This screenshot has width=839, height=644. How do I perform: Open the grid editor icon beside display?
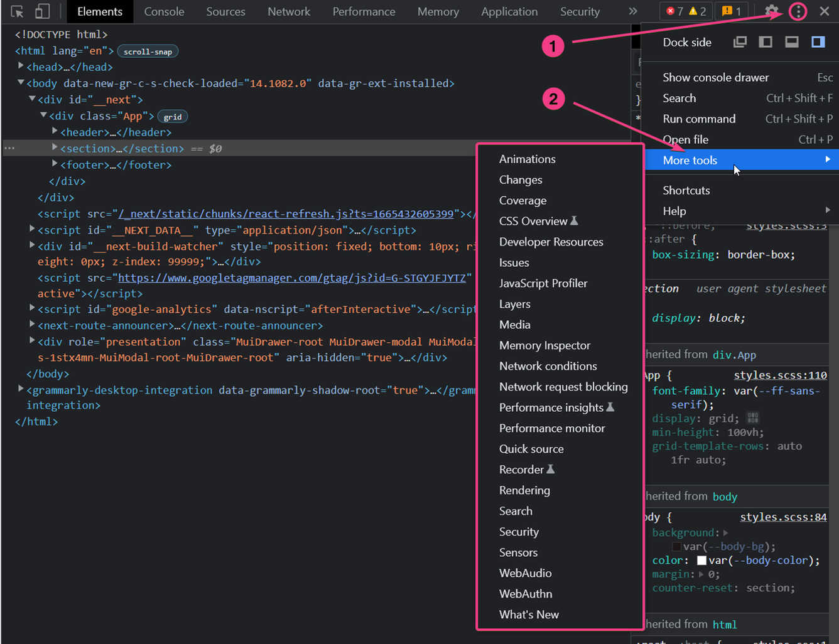pos(753,418)
